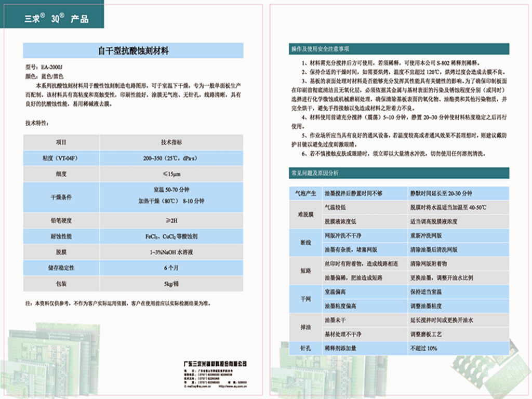Click the "难脱膜" problem cell
This screenshot has height=399, width=532.
click(305, 215)
